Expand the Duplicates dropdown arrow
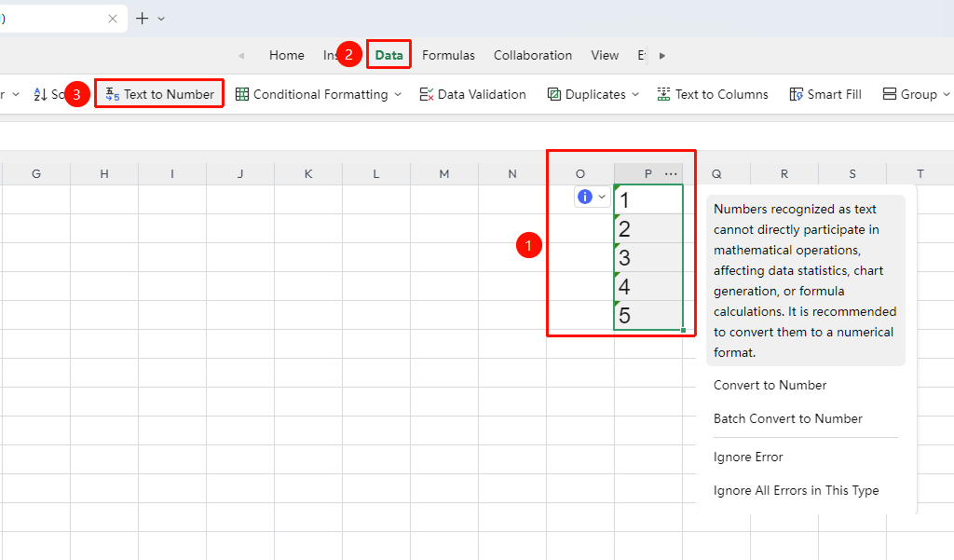 coord(635,94)
